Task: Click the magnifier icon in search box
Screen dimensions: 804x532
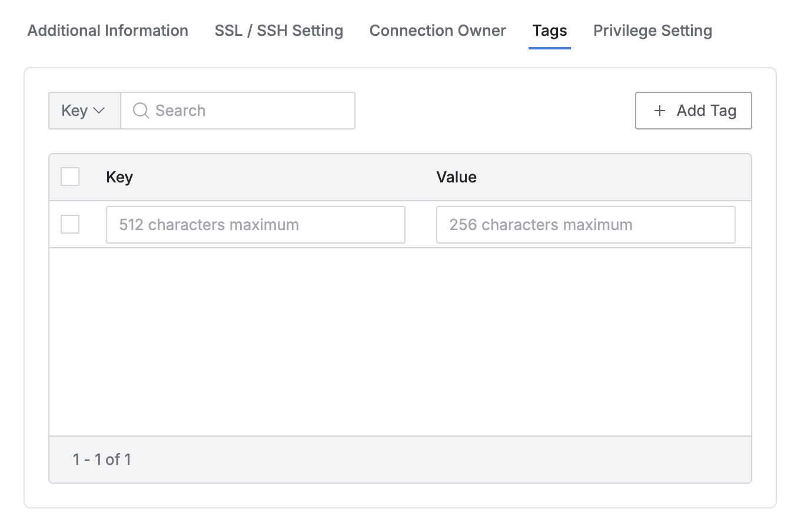Action: click(x=141, y=111)
